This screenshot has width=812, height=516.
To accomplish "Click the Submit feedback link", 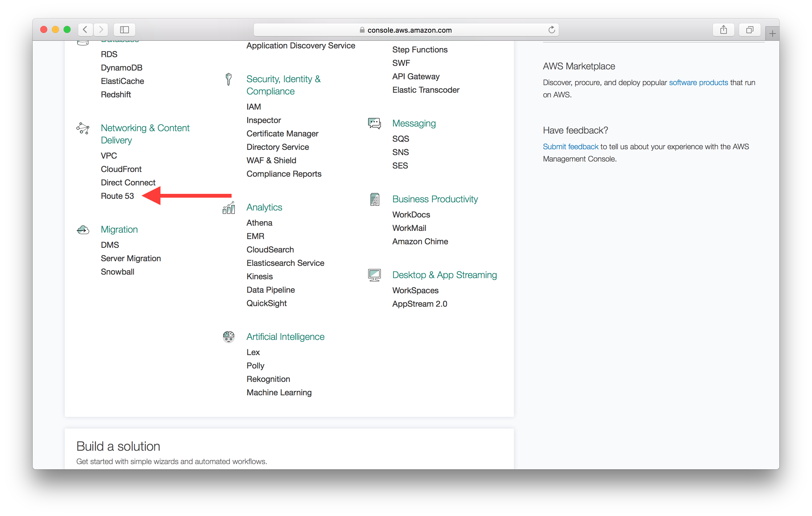I will click(x=570, y=147).
